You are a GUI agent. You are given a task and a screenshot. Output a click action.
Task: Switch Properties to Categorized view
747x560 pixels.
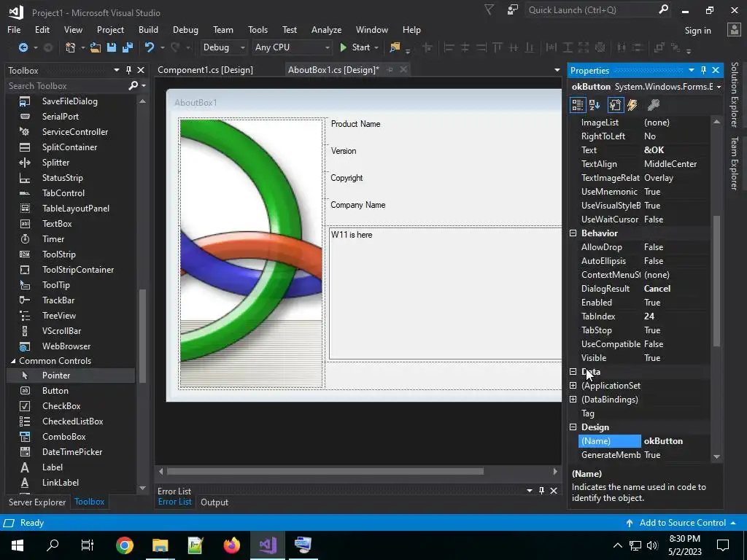click(578, 105)
